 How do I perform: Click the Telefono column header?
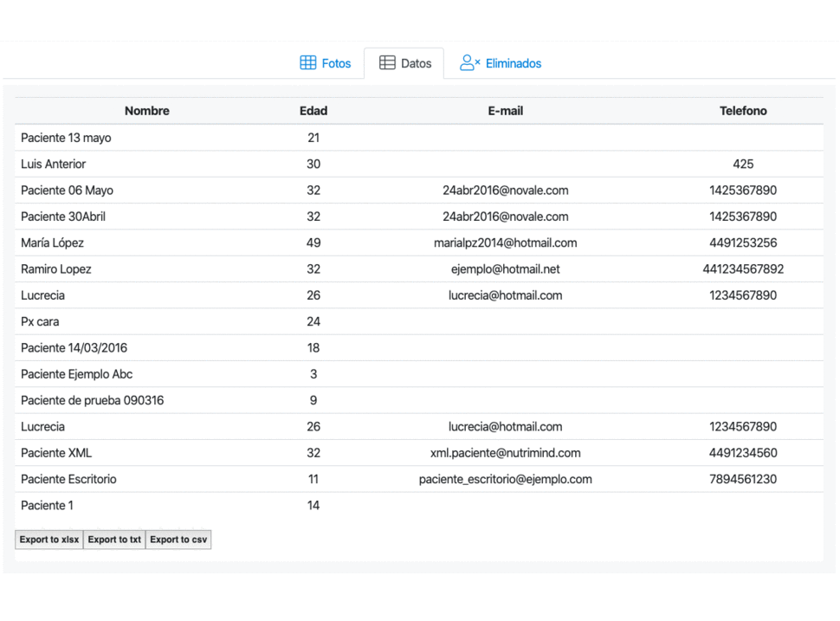[x=743, y=111]
